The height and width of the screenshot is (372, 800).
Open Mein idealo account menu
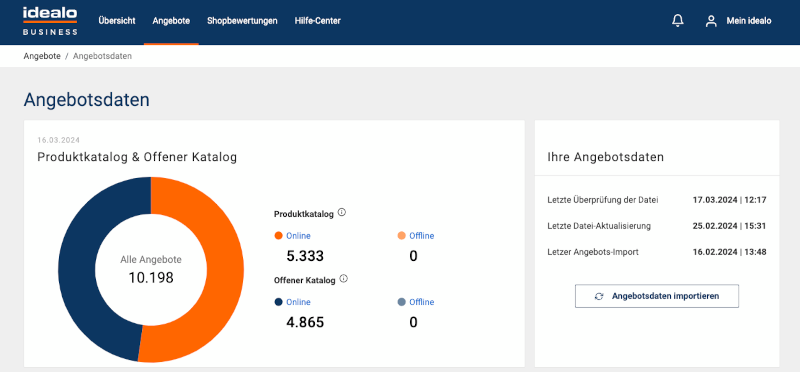748,21
